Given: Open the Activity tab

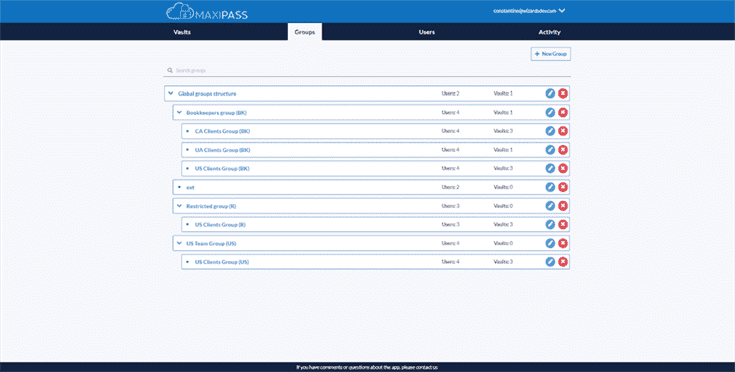Looking at the screenshot, I should coord(549,32).
